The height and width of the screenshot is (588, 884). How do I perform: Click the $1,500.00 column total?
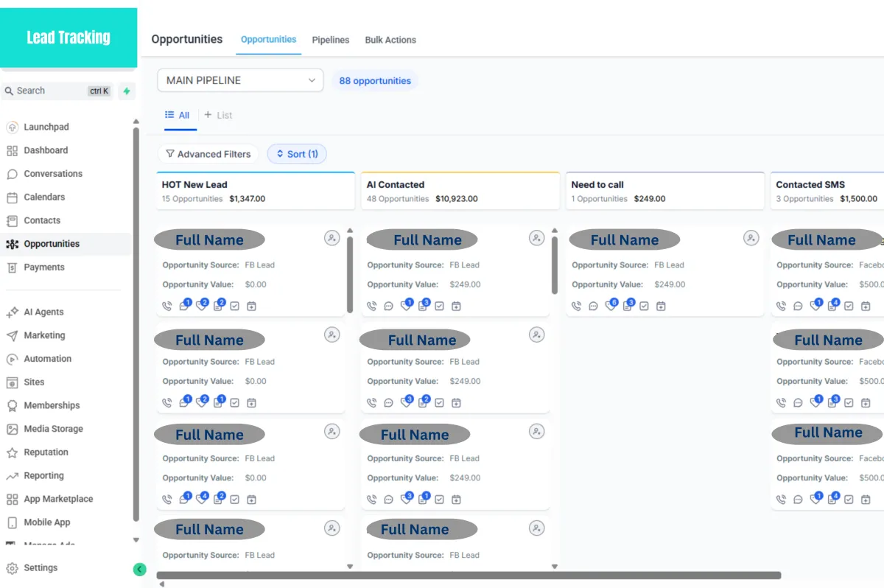click(x=859, y=199)
